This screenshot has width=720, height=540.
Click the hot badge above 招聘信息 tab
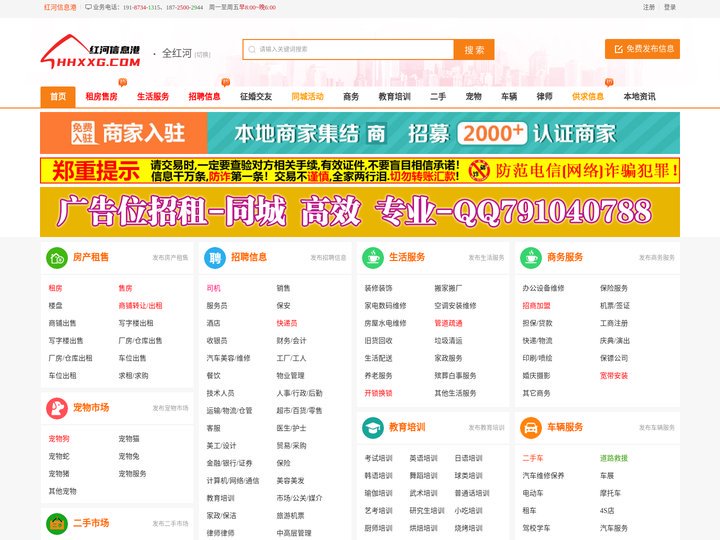point(225,82)
